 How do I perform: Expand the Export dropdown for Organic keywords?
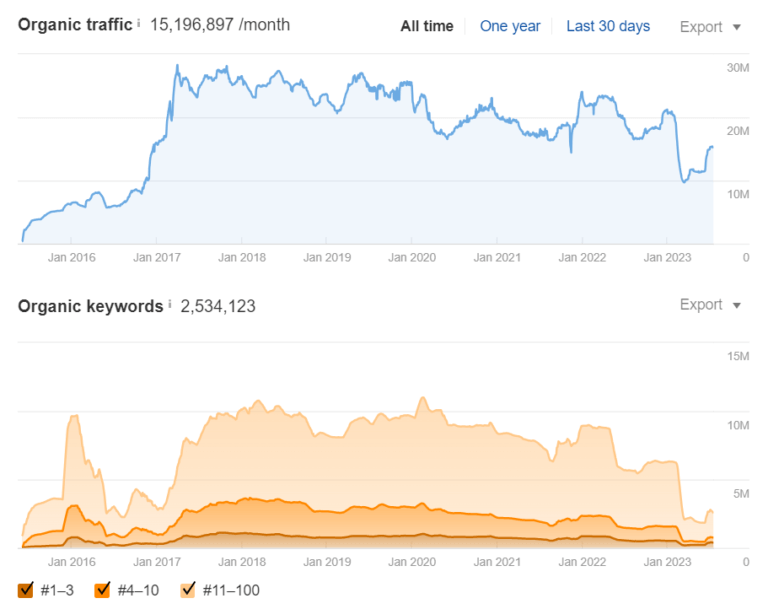click(x=711, y=305)
